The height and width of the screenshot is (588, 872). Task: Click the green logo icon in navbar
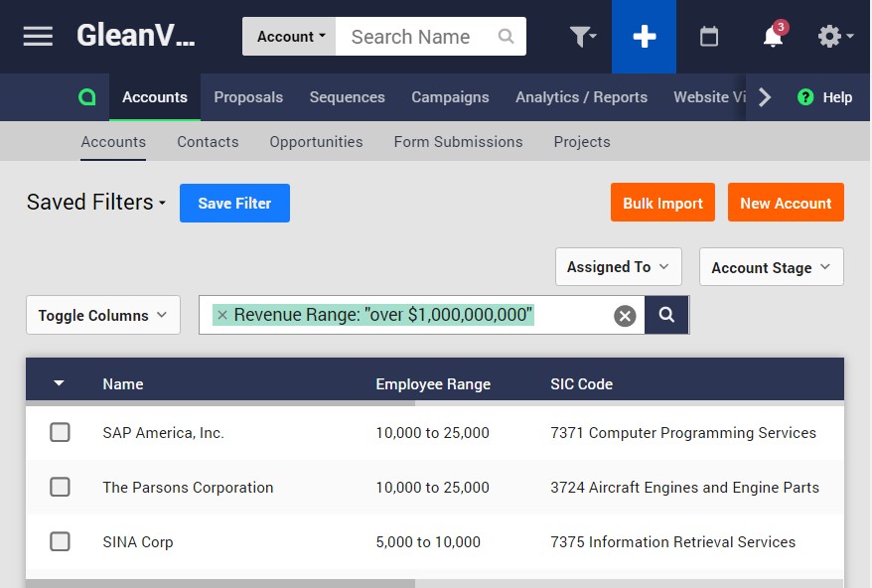pos(86,96)
